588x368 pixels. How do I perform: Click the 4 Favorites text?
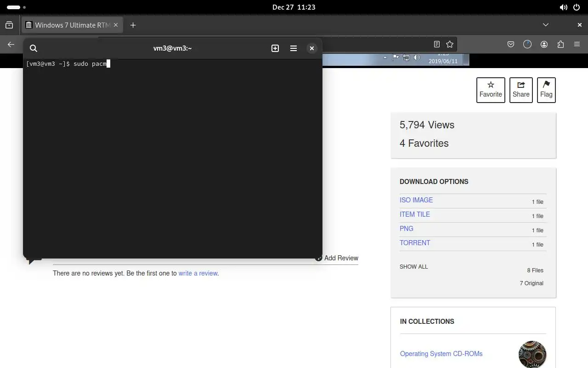424,144
